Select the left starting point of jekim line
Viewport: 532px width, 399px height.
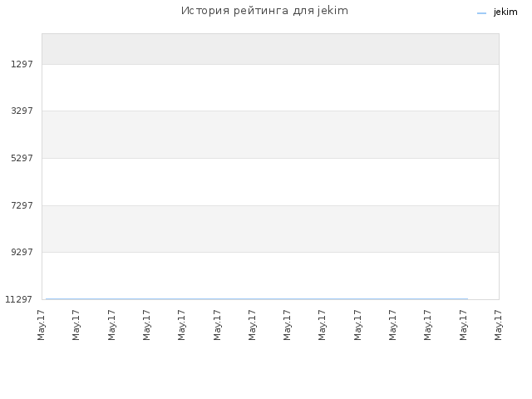click(47, 299)
